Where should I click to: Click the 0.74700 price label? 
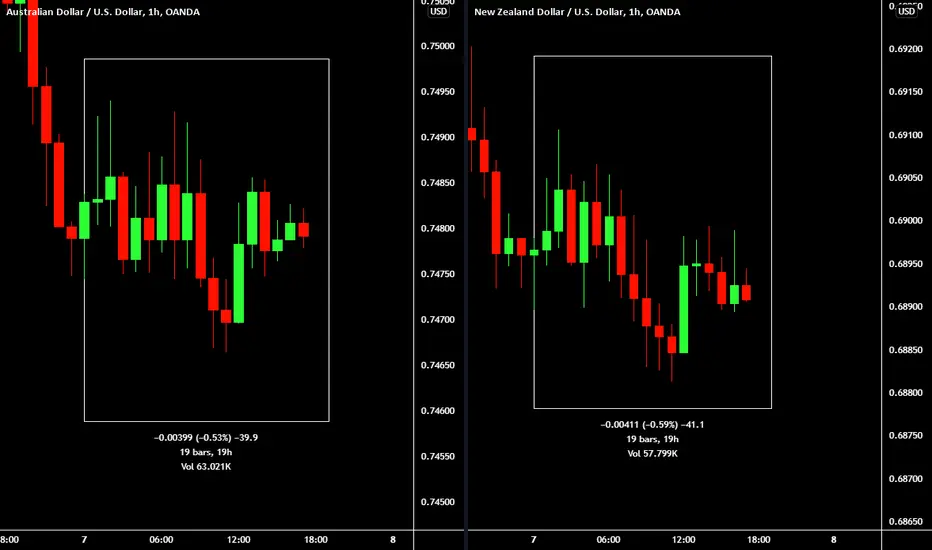tap(437, 320)
